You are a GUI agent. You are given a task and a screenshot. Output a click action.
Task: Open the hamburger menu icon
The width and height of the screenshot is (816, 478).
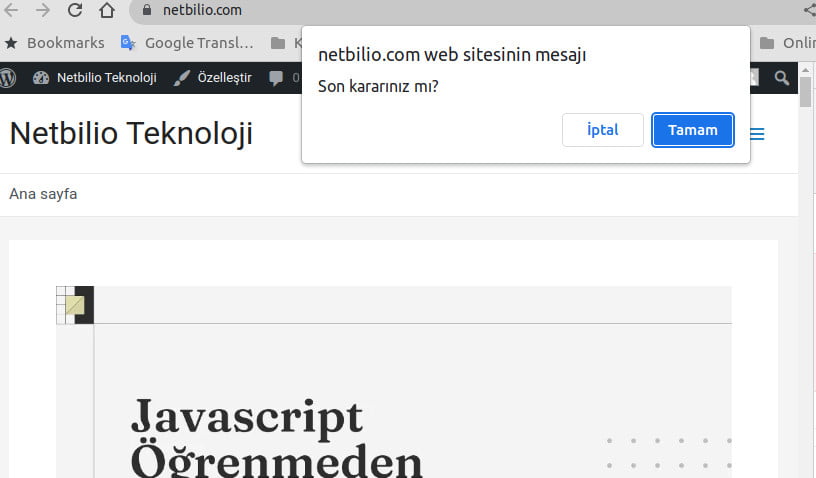click(757, 134)
